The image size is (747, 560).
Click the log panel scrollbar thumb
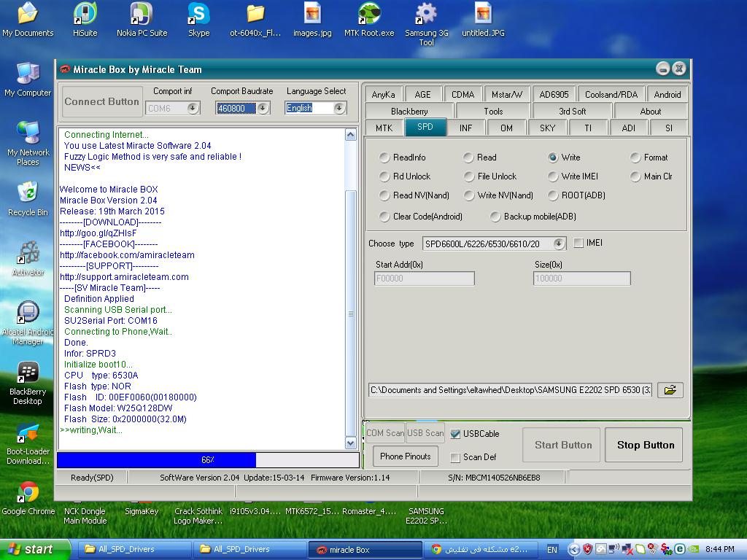pos(351,314)
